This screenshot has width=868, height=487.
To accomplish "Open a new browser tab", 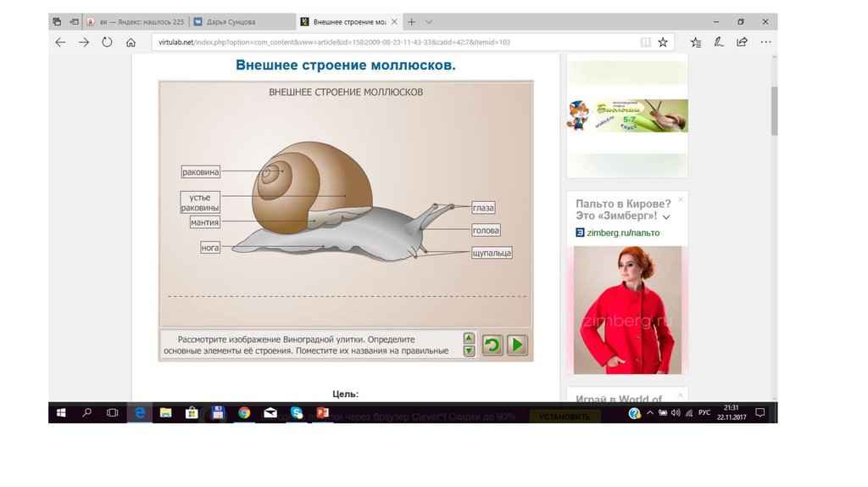I will point(412,21).
